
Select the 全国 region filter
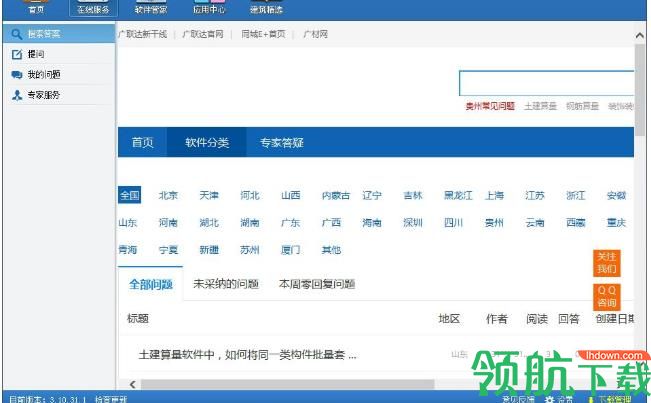[130, 195]
